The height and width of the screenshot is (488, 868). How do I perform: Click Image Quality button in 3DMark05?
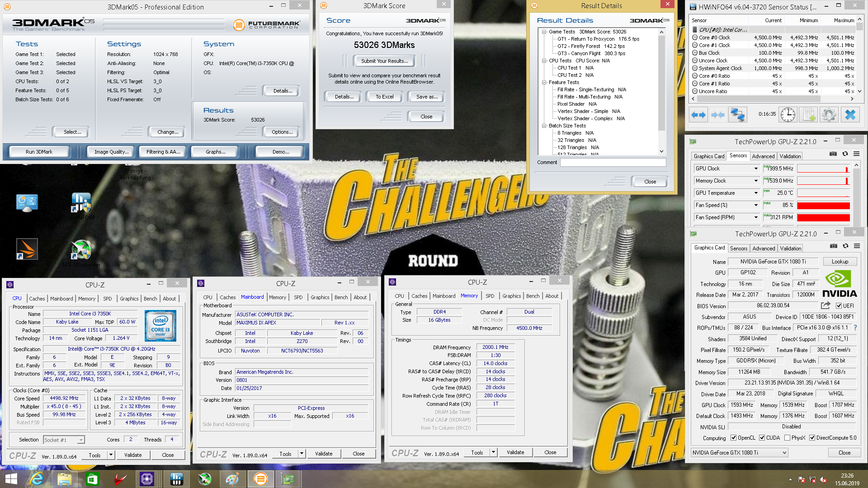coord(111,152)
